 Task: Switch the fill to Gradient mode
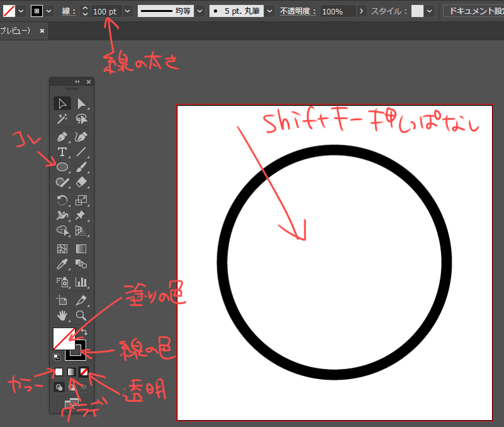click(72, 371)
